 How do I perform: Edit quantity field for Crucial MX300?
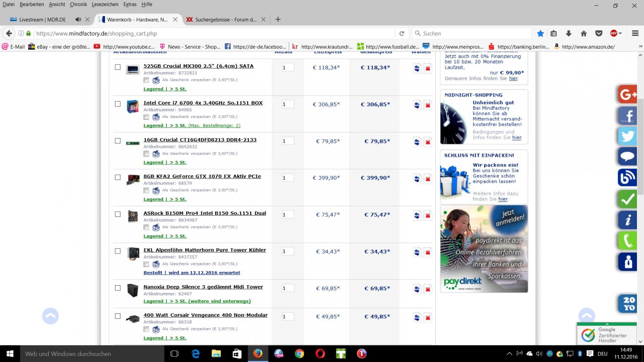pos(288,67)
